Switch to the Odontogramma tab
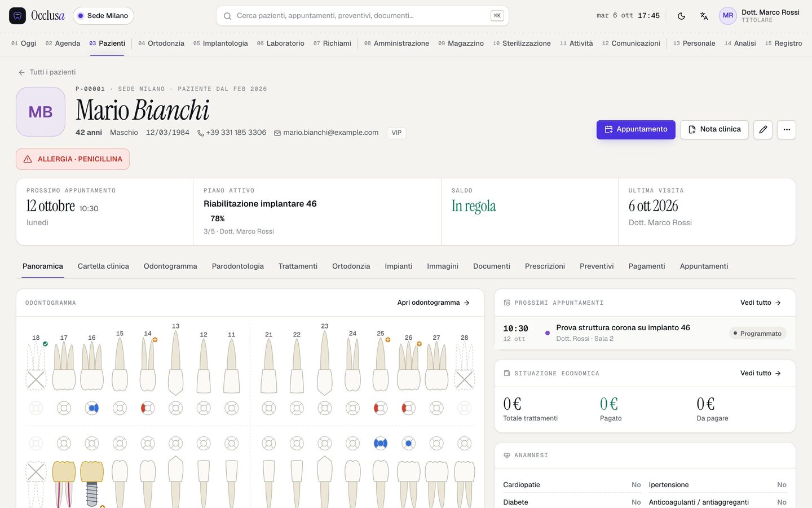 [x=170, y=266]
